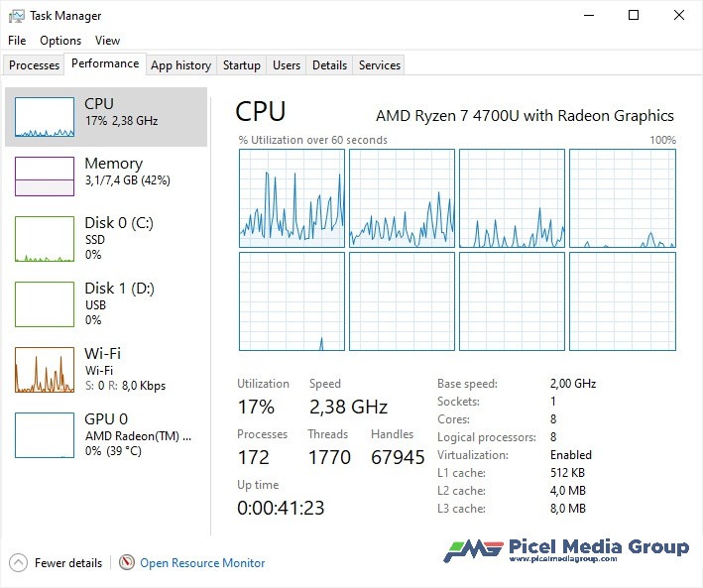Select the CPU mini graph thumbnail in sidebar

pos(45,117)
